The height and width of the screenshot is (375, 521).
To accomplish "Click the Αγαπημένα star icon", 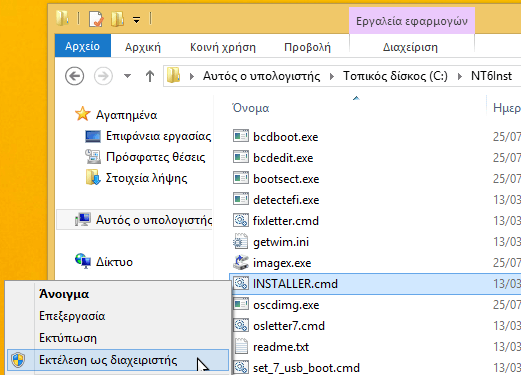I will coord(82,114).
